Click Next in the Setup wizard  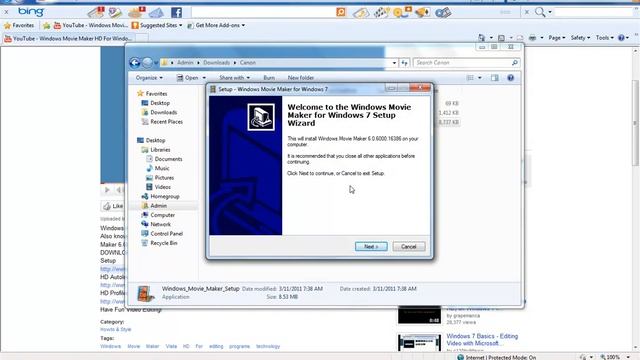pyautogui.click(x=371, y=247)
